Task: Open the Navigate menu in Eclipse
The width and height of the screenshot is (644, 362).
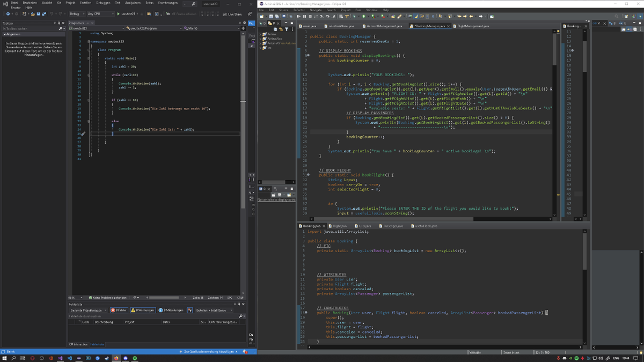Action: click(x=316, y=10)
